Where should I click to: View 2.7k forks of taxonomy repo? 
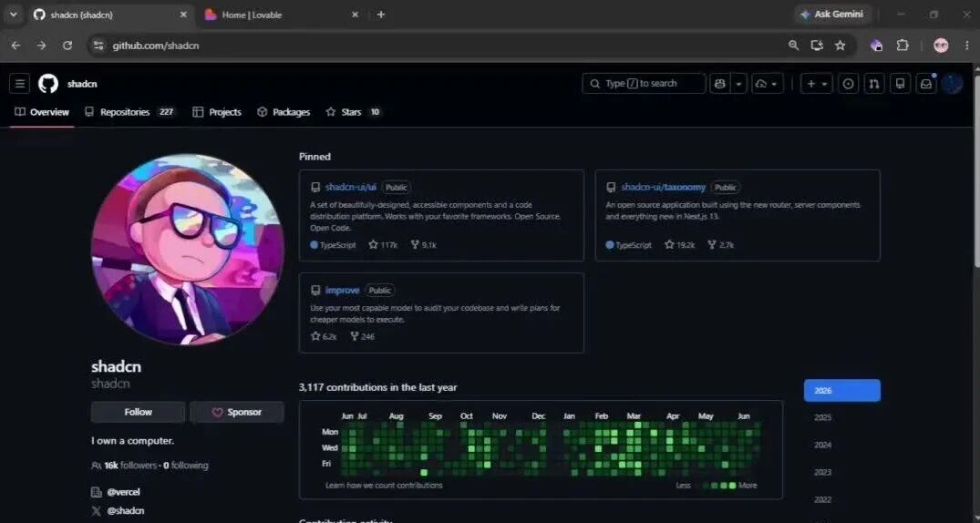pyautogui.click(x=720, y=245)
